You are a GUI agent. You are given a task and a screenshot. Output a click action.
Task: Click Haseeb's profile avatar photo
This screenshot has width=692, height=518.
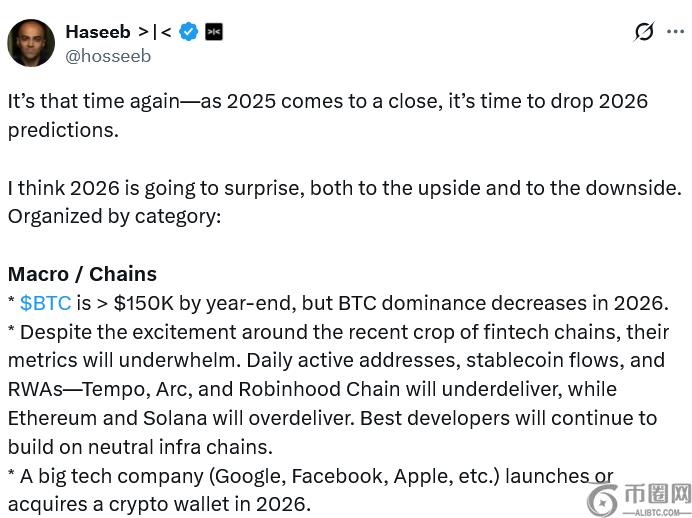tap(31, 43)
